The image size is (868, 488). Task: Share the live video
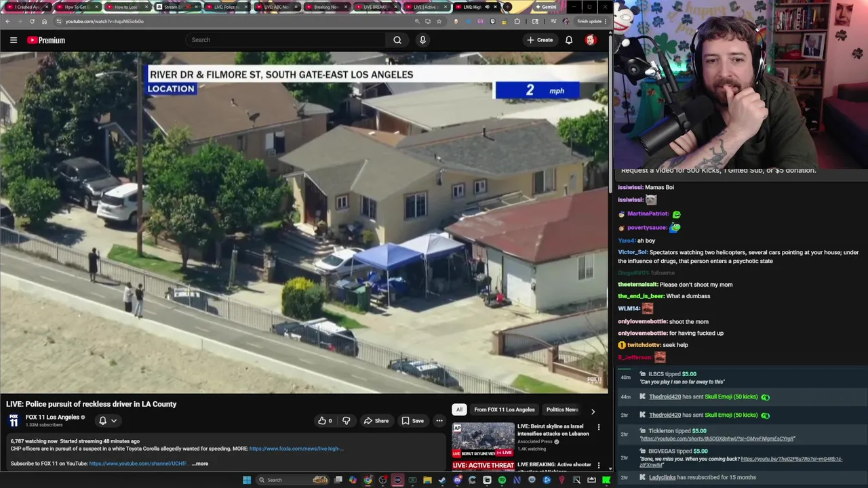pyautogui.click(x=376, y=421)
